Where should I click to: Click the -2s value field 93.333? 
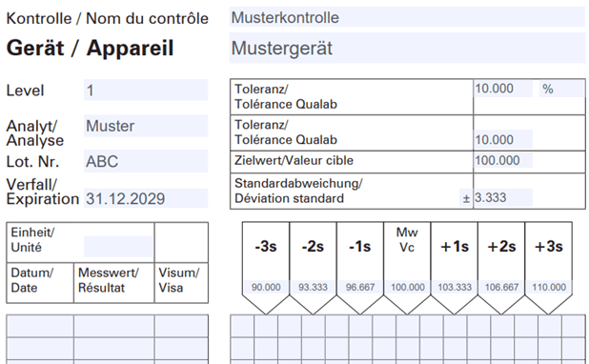click(313, 287)
